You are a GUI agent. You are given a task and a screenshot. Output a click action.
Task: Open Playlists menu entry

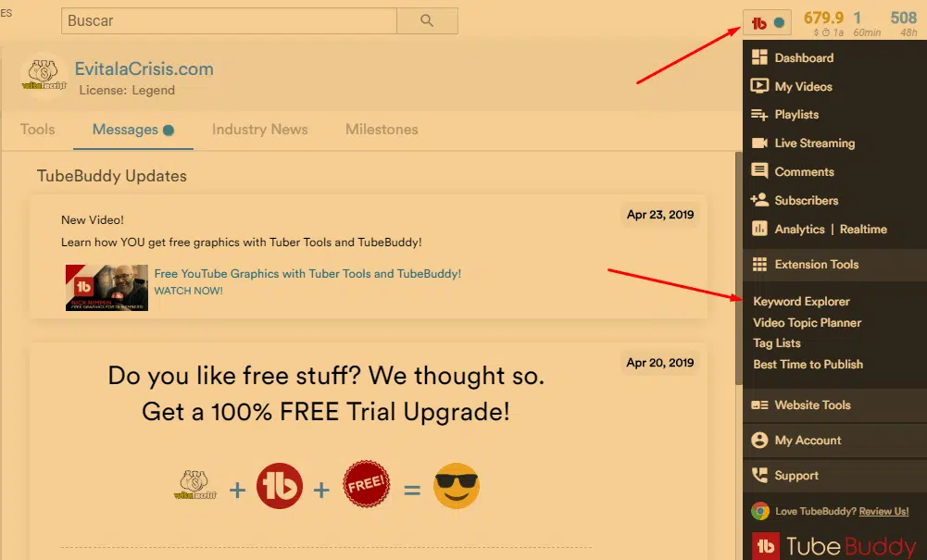(797, 115)
